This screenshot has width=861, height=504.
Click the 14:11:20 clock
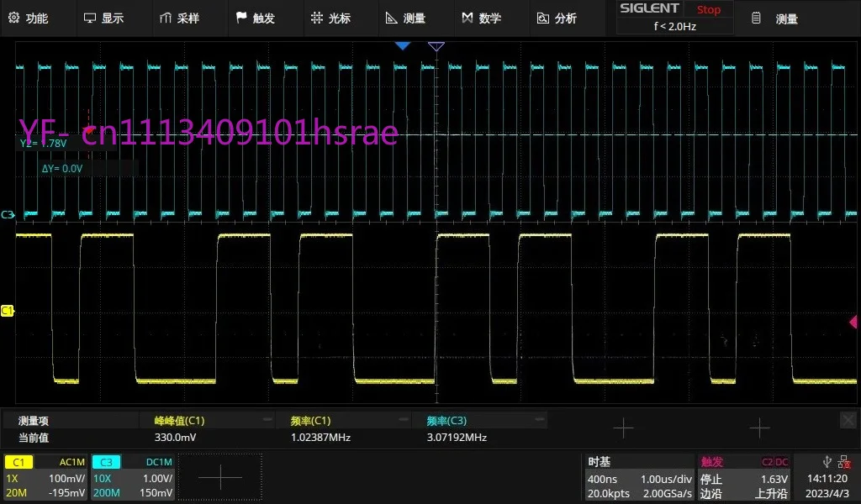[x=827, y=478]
